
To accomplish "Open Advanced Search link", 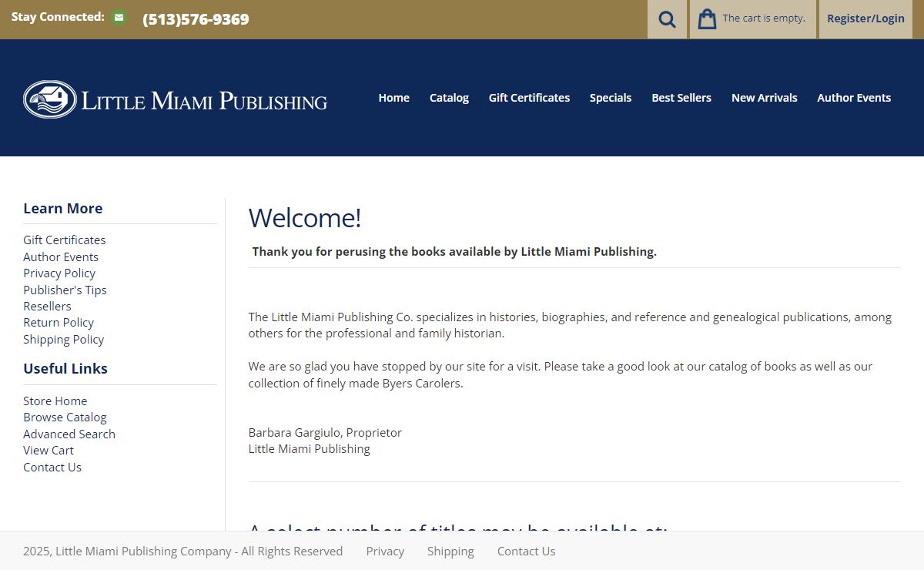I will point(69,434).
